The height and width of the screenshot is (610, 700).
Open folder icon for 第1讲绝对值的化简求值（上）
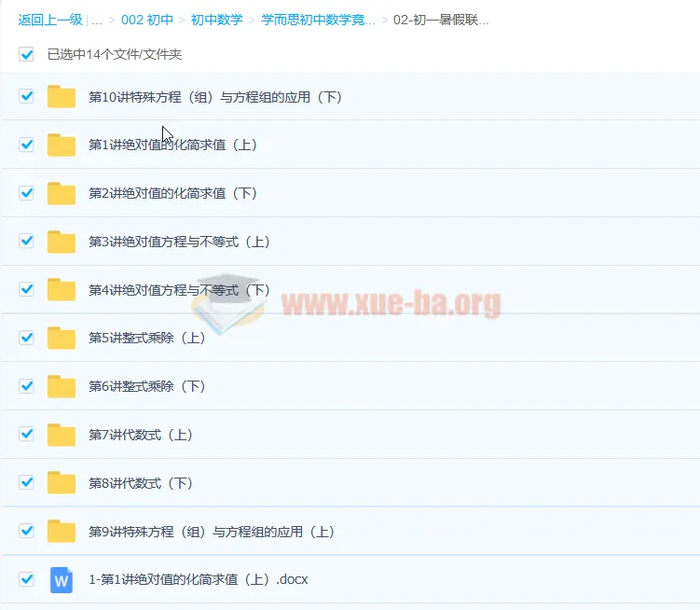pyautogui.click(x=62, y=145)
